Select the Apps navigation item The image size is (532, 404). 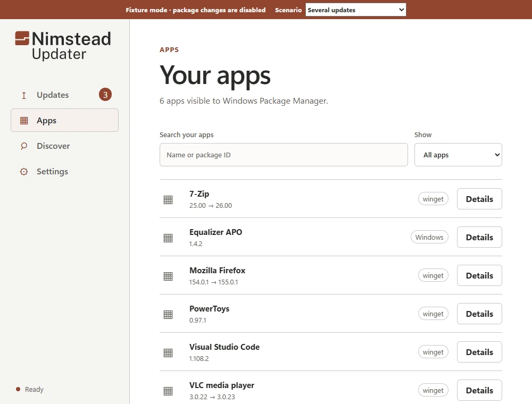[x=64, y=120]
